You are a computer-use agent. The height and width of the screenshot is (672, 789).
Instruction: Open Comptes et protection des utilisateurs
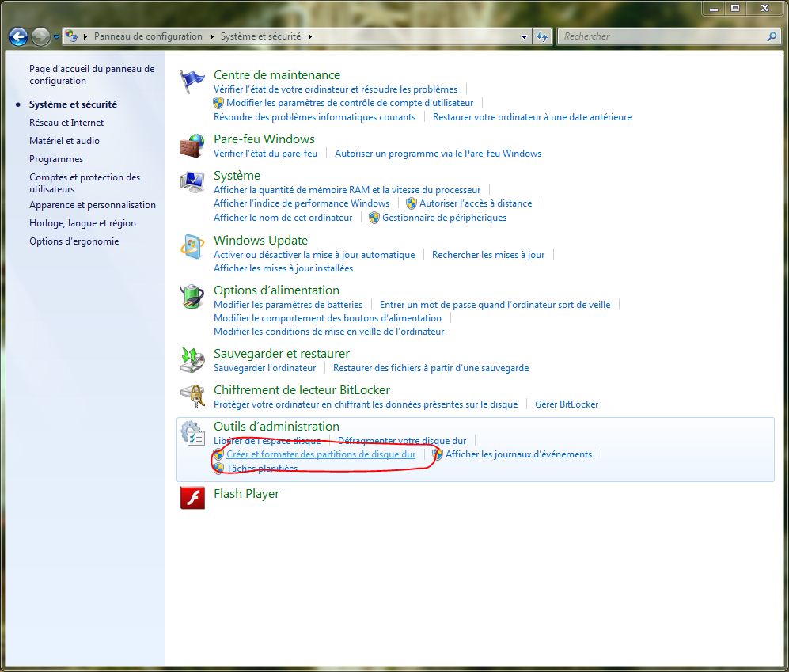click(x=85, y=183)
